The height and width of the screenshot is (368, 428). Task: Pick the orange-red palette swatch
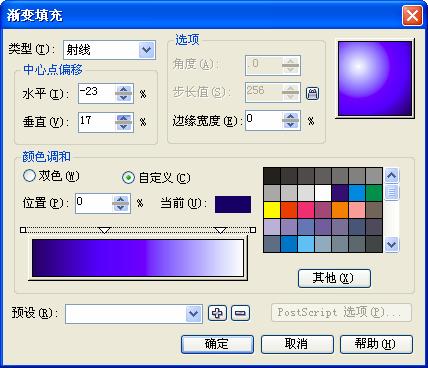[x=289, y=210]
